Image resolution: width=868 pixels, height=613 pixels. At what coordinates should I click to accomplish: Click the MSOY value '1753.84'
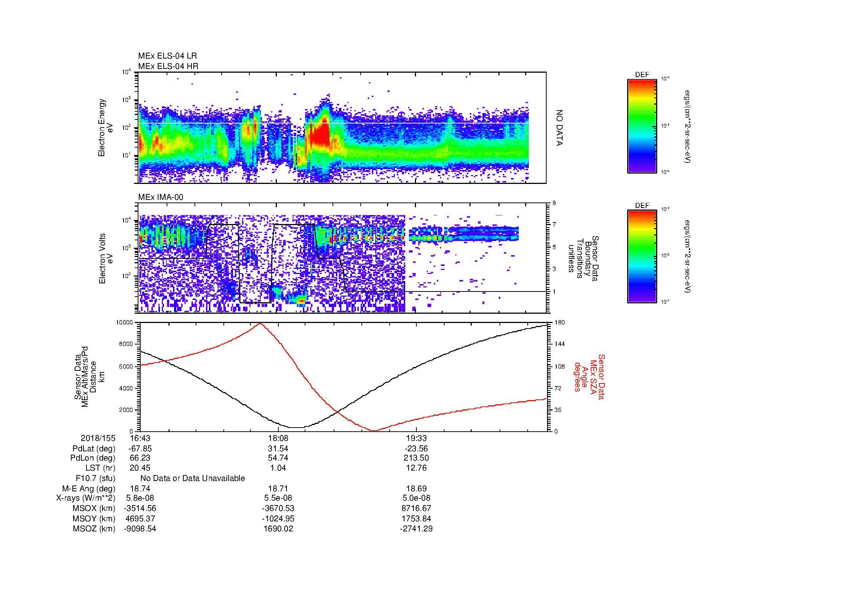click(416, 519)
